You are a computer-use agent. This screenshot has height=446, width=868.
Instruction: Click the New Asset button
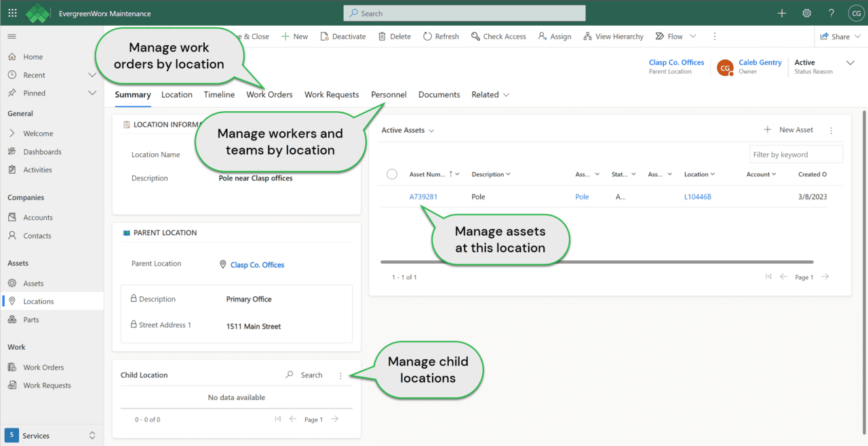(789, 130)
